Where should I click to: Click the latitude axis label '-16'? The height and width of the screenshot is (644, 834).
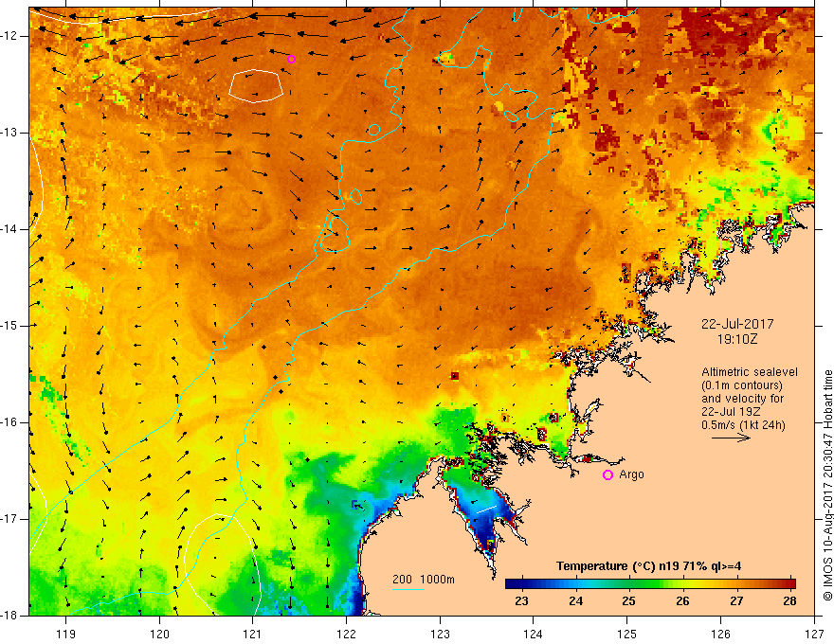[9, 422]
